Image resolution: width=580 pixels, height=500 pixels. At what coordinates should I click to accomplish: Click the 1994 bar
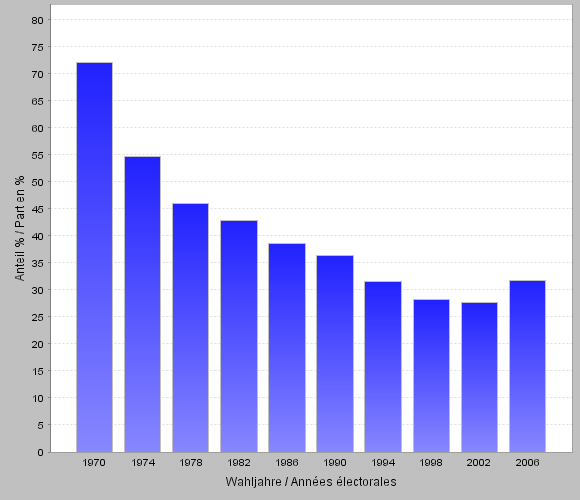pos(383,367)
